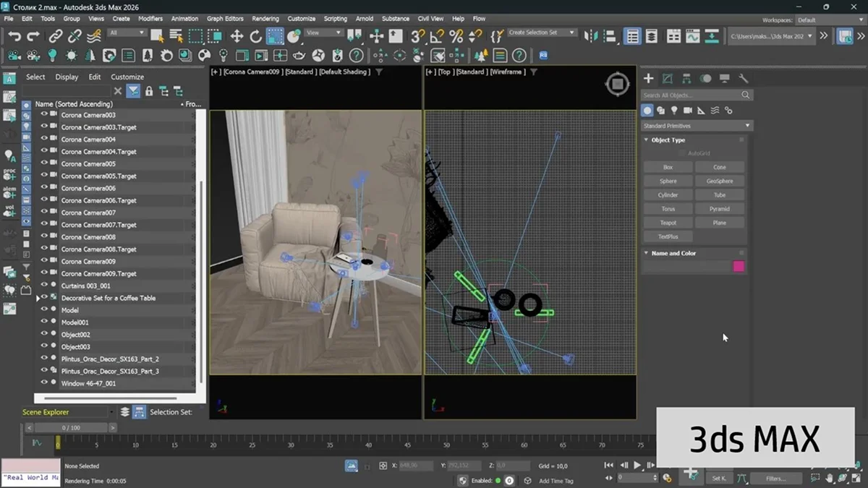This screenshot has height=488, width=868.
Task: Click the Box primitive button
Action: [x=668, y=167]
